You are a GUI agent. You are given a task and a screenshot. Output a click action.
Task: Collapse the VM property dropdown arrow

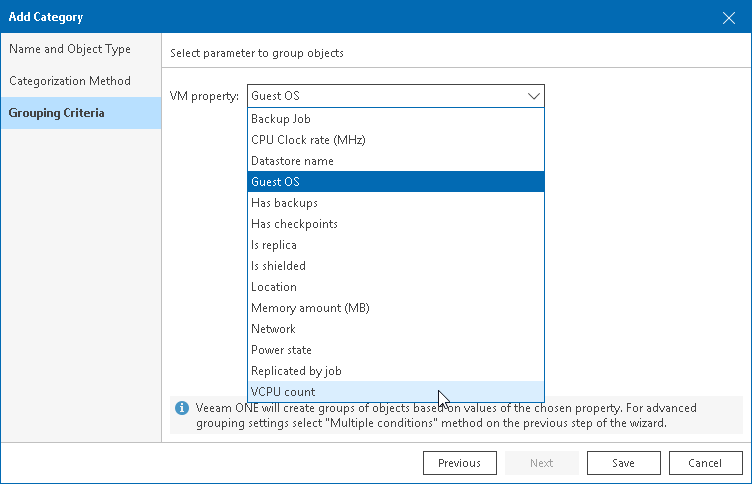534,96
